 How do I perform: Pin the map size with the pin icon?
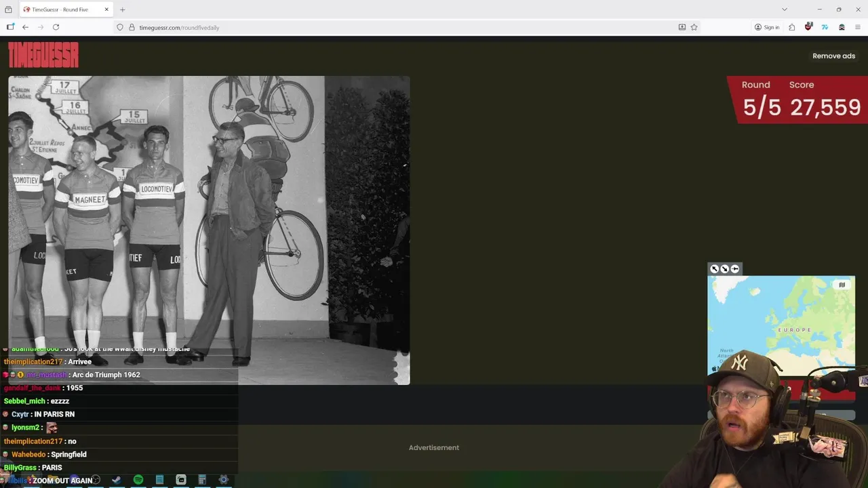pyautogui.click(x=734, y=269)
